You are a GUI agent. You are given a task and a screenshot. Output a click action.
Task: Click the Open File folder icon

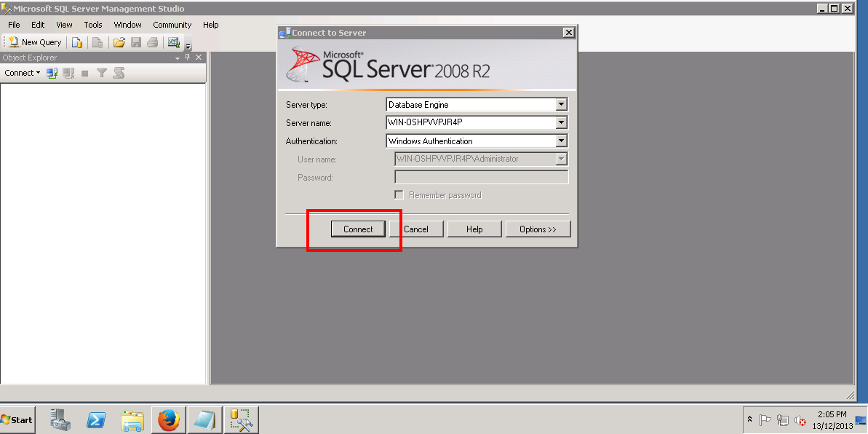(x=119, y=42)
